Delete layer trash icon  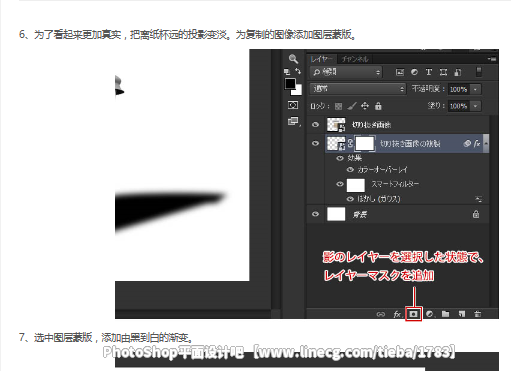tap(478, 314)
